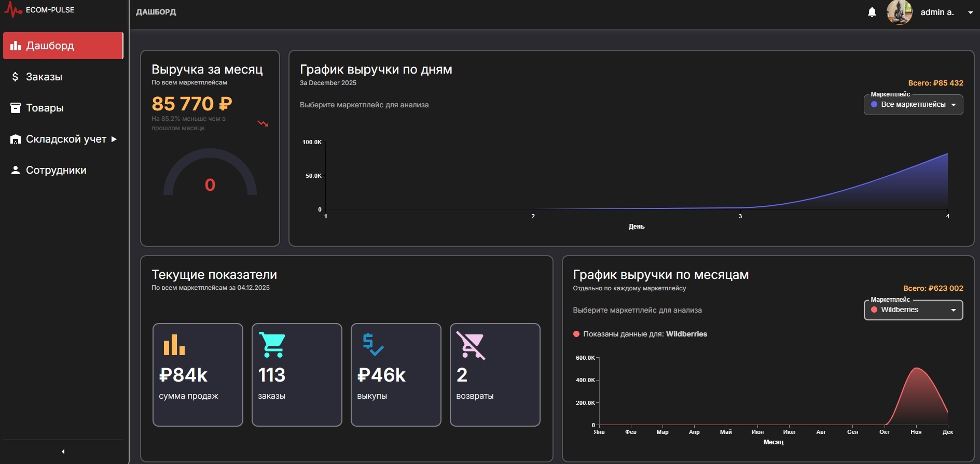Image resolution: width=980 pixels, height=464 pixels.
Task: Click the warehouse icon beside Складской учет
Action: [16, 139]
